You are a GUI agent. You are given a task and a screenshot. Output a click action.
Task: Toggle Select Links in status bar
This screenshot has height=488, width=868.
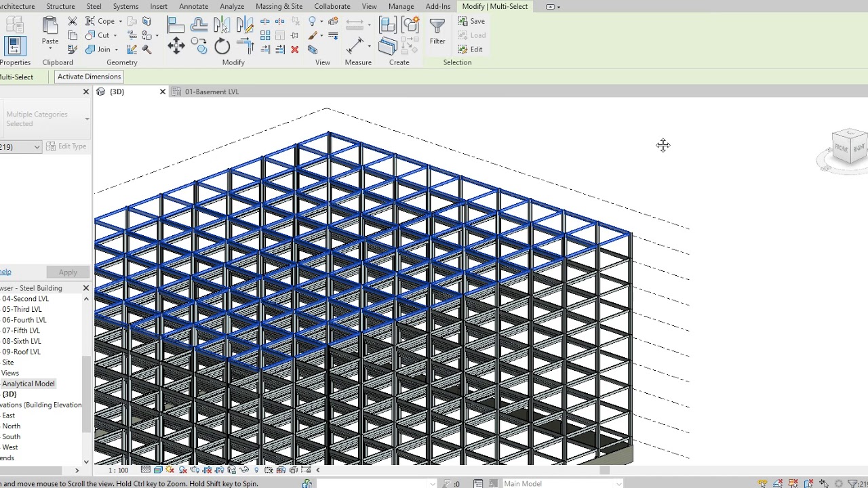click(762, 483)
